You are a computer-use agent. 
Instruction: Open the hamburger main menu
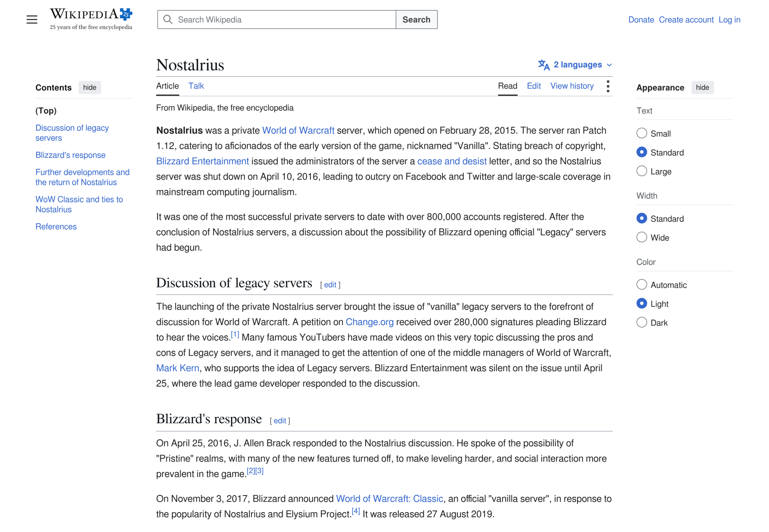(x=32, y=20)
